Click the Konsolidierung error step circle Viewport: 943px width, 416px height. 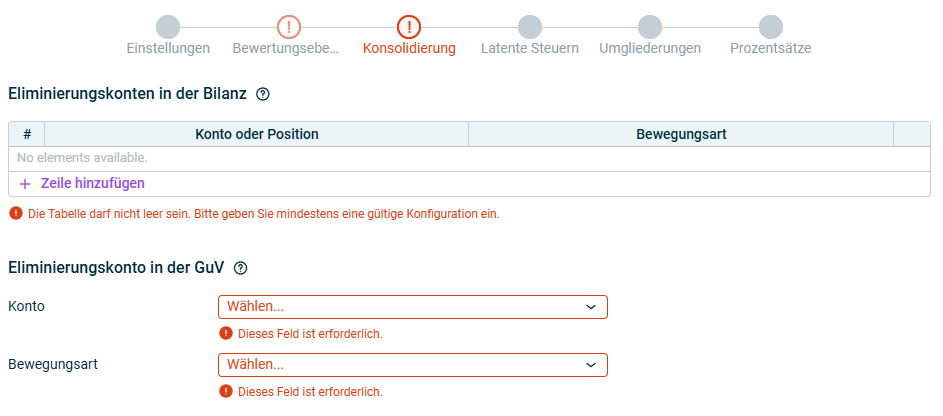point(409,27)
